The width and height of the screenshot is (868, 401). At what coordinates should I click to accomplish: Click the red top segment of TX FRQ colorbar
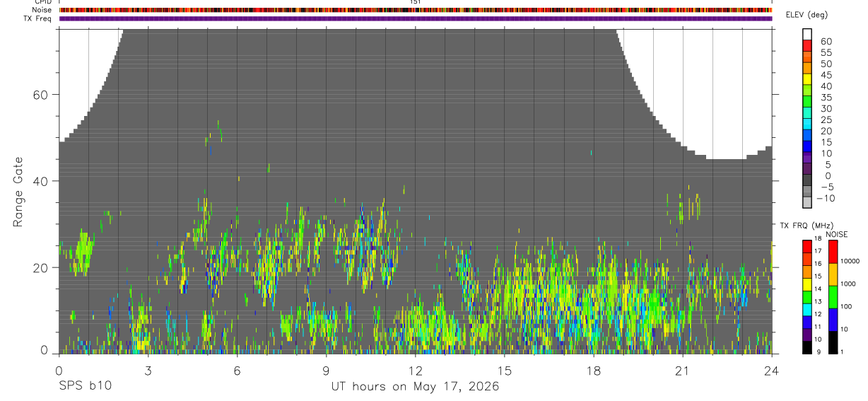807,246
